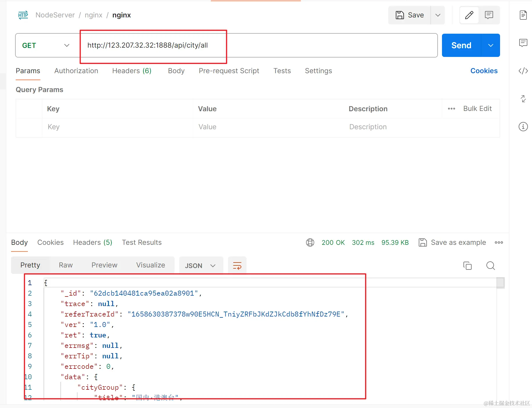Open the request Settings tab
Viewport: 532px width, 408px height.
click(x=319, y=71)
